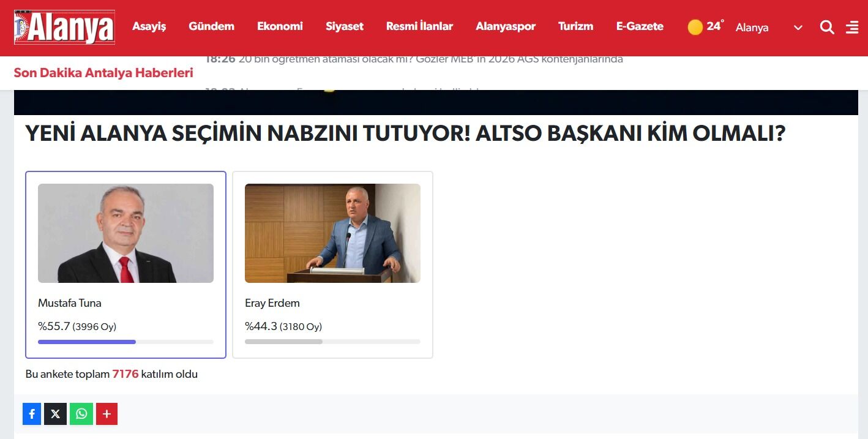The width and height of the screenshot is (868, 439).
Task: Open the Resmi İlanlar menu item
Action: pyautogui.click(x=419, y=26)
